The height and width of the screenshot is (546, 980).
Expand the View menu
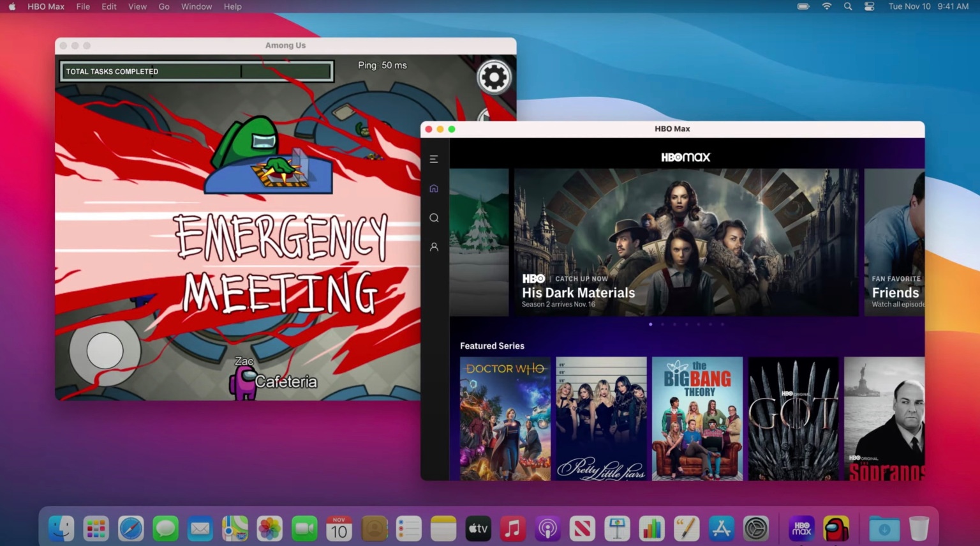coord(137,6)
